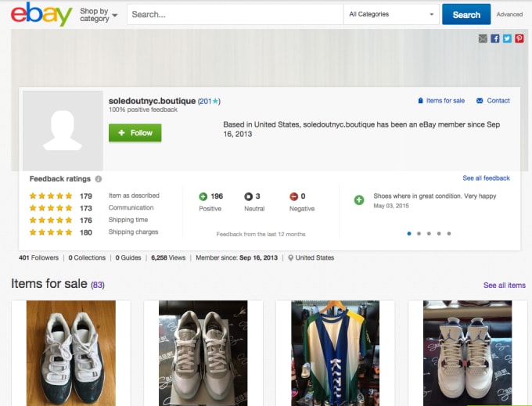Click the 196 Positive count

(217, 196)
